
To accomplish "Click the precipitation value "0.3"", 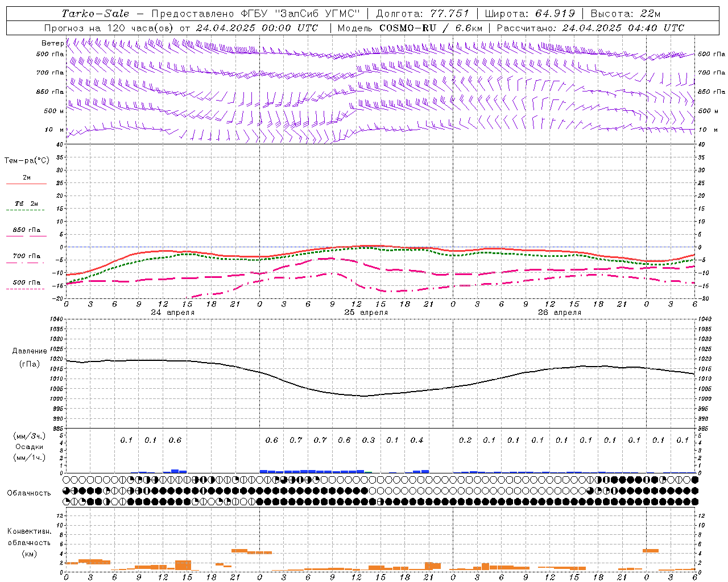I will click(x=369, y=440).
